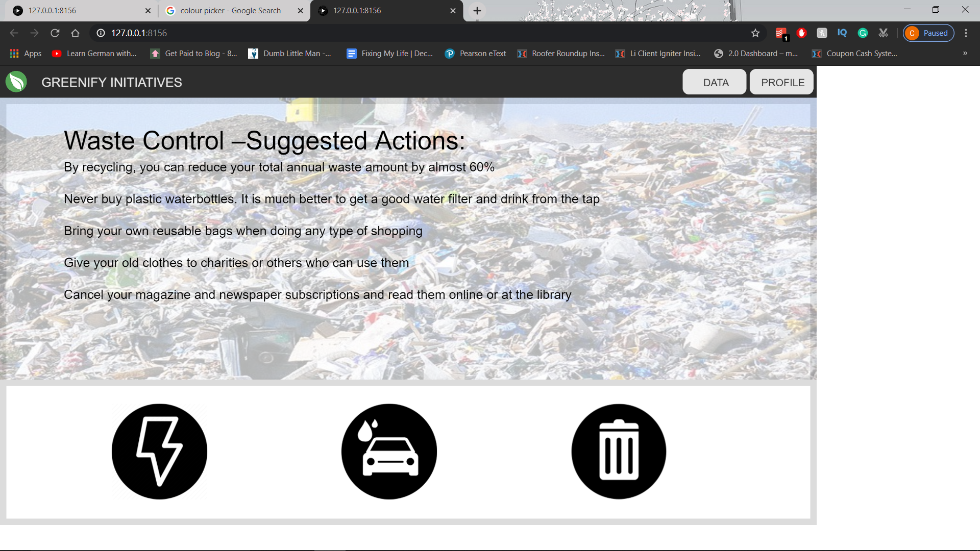Viewport: 980px width, 551px height.
Task: Switch to colour picker Google Search tab
Action: coord(230,11)
